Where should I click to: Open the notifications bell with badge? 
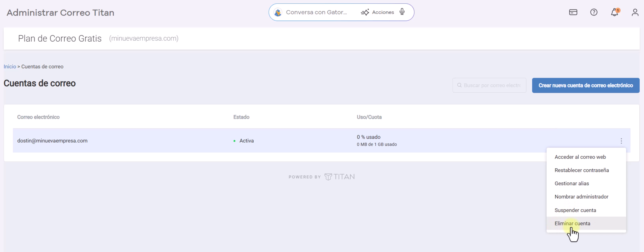point(614,12)
